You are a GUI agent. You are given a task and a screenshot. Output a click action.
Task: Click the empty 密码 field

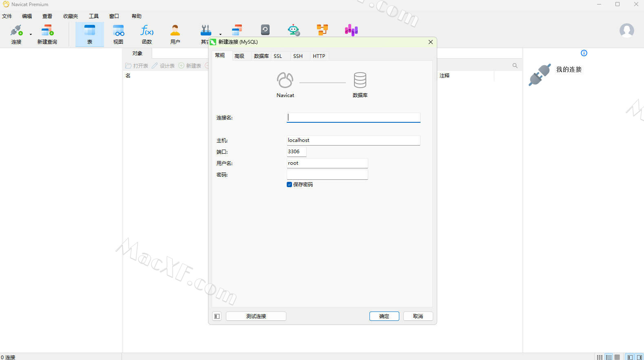[327, 174]
